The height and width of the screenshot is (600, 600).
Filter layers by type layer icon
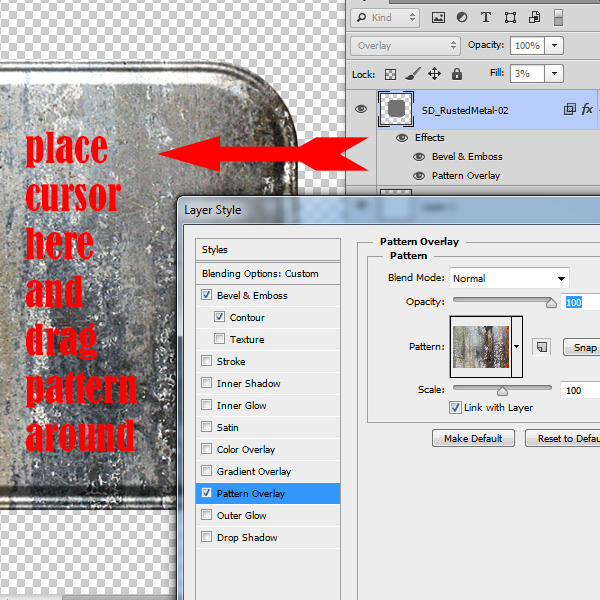click(x=486, y=18)
